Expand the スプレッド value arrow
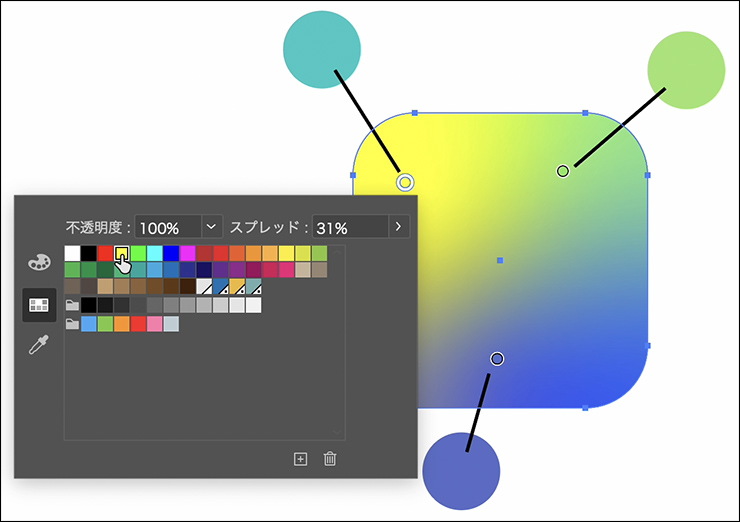The height and width of the screenshot is (522, 740). point(399,227)
